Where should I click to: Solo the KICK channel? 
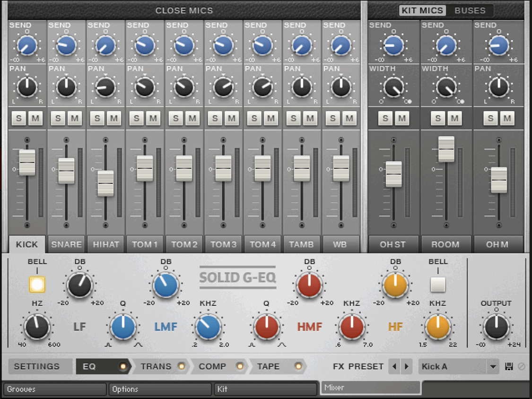pos(19,118)
